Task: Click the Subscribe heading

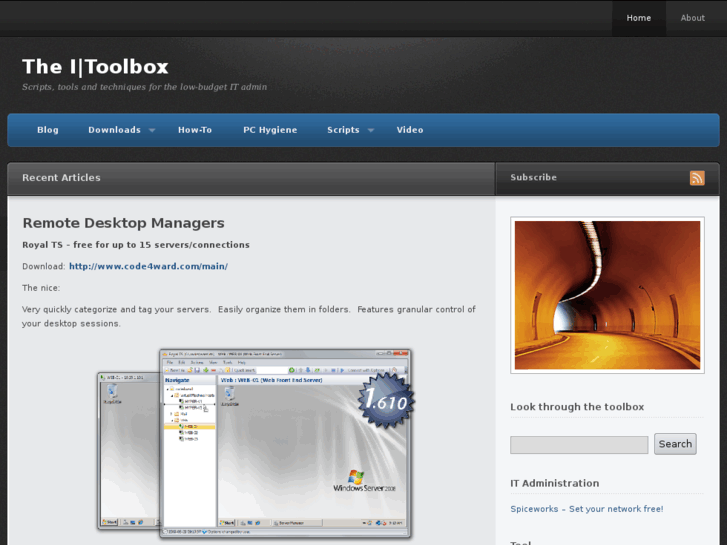Action: pyautogui.click(x=534, y=177)
